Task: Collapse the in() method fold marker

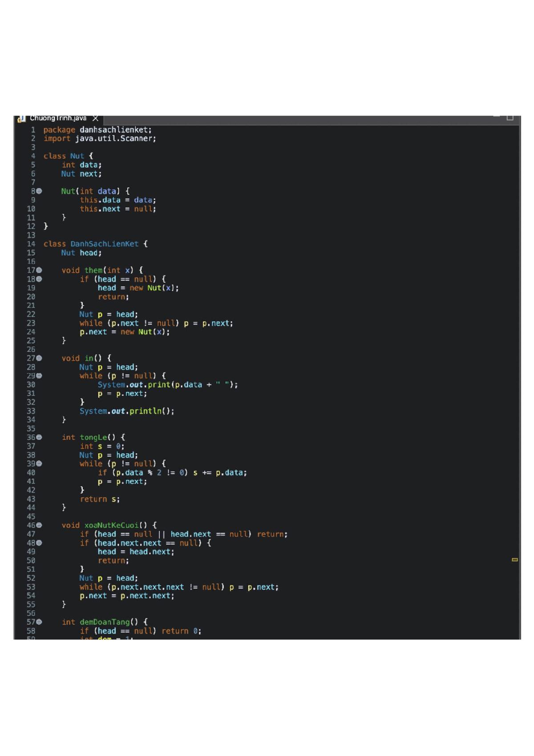Action: coord(39,358)
